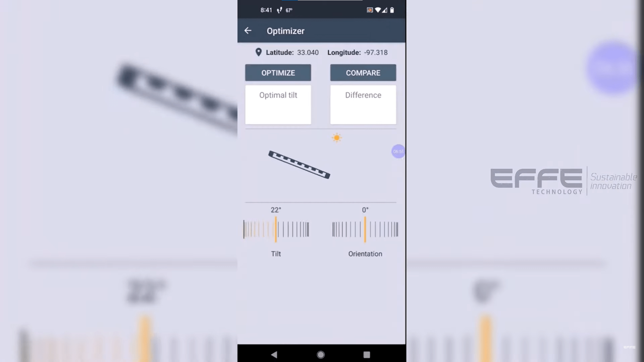Screen dimensions: 644x362
Task: Select the Optimal tilt result panel
Action: (278, 105)
